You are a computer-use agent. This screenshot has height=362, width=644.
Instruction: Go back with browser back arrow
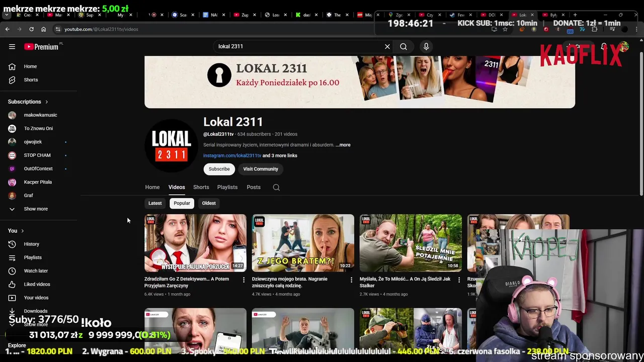tap(7, 29)
